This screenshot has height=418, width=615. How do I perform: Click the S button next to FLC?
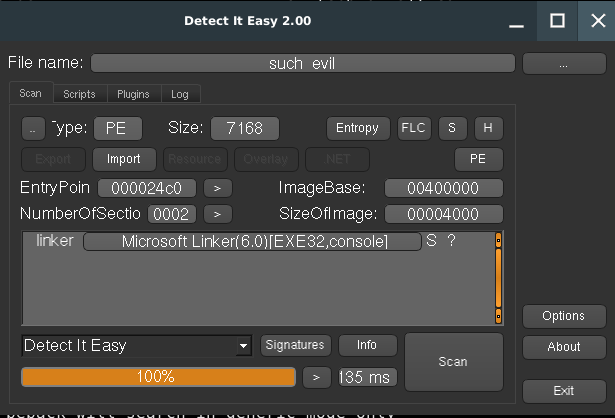pos(453,128)
